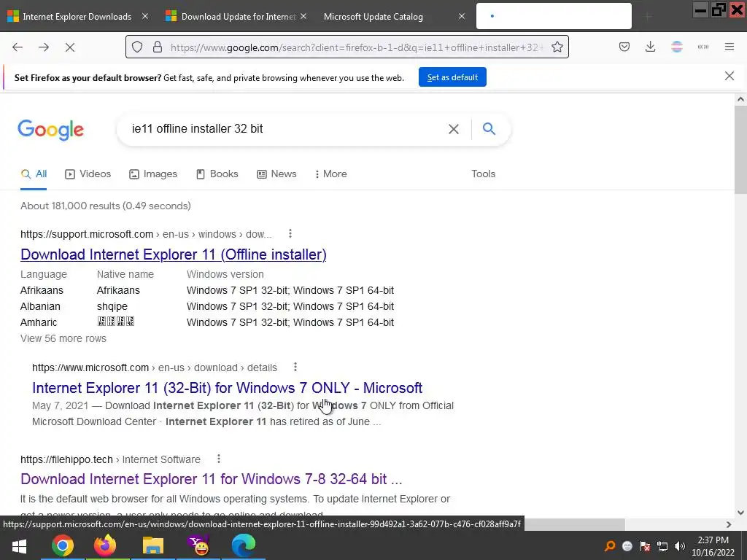The image size is (747, 560).
Task: Open options for filehippo.tech result
Action: click(219, 459)
